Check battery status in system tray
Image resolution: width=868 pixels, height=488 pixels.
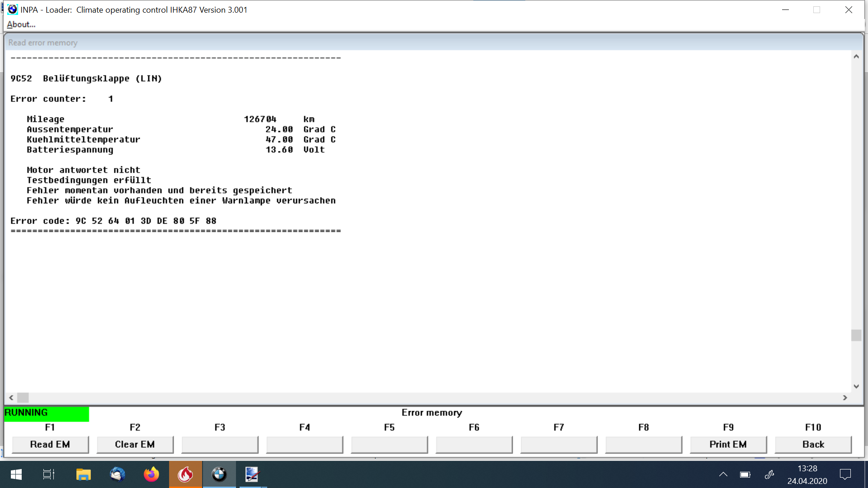point(745,474)
